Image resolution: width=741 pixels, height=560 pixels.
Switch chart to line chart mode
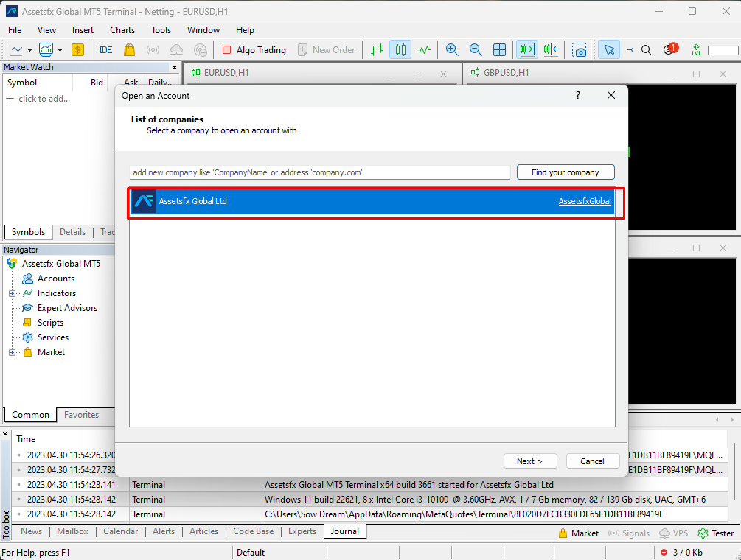tap(425, 49)
